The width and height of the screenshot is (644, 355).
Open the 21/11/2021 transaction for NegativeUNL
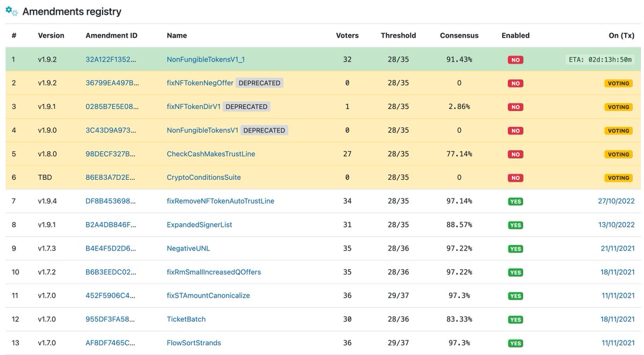(x=618, y=248)
